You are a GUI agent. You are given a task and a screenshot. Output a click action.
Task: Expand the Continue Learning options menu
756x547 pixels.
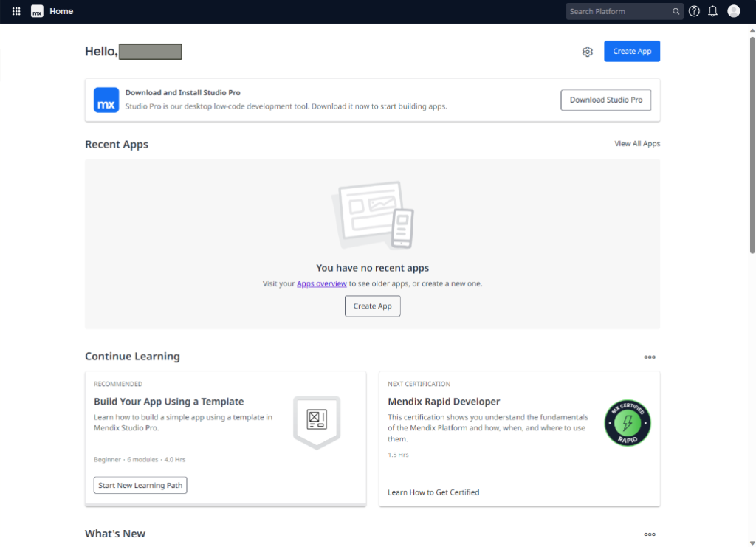pyautogui.click(x=650, y=357)
